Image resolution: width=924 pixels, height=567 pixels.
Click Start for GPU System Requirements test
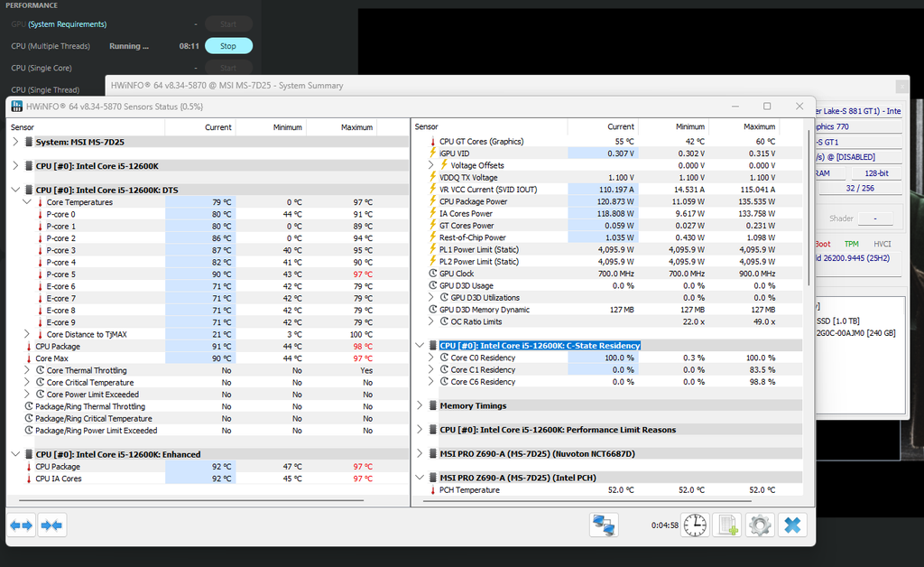click(228, 24)
